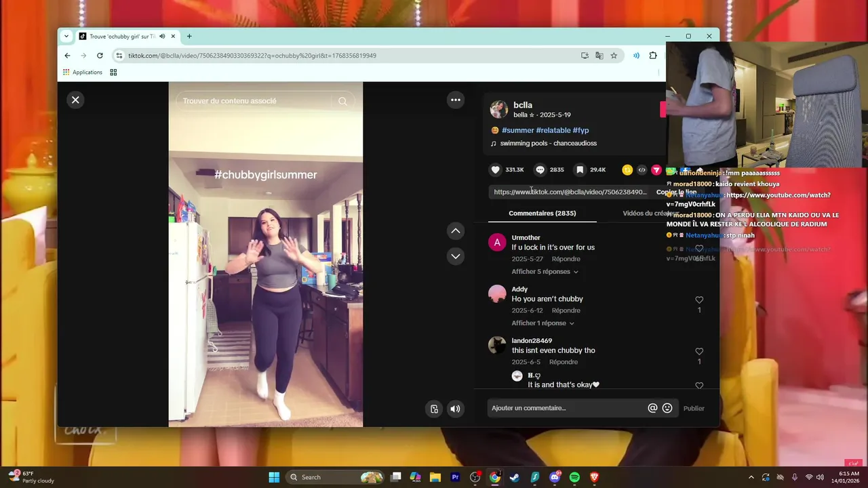Click the blue sound-wave extension icon
This screenshot has width=868, height=488.
pos(636,56)
